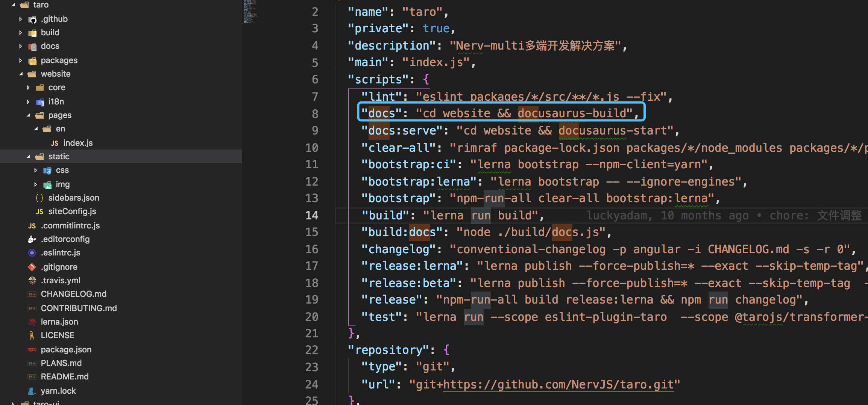Click the lerna.json file icon

[x=32, y=322]
